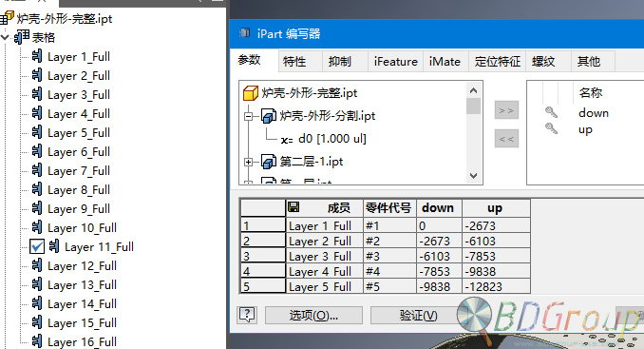Click the Layer 3_Full member icon in browser tree

[37, 94]
